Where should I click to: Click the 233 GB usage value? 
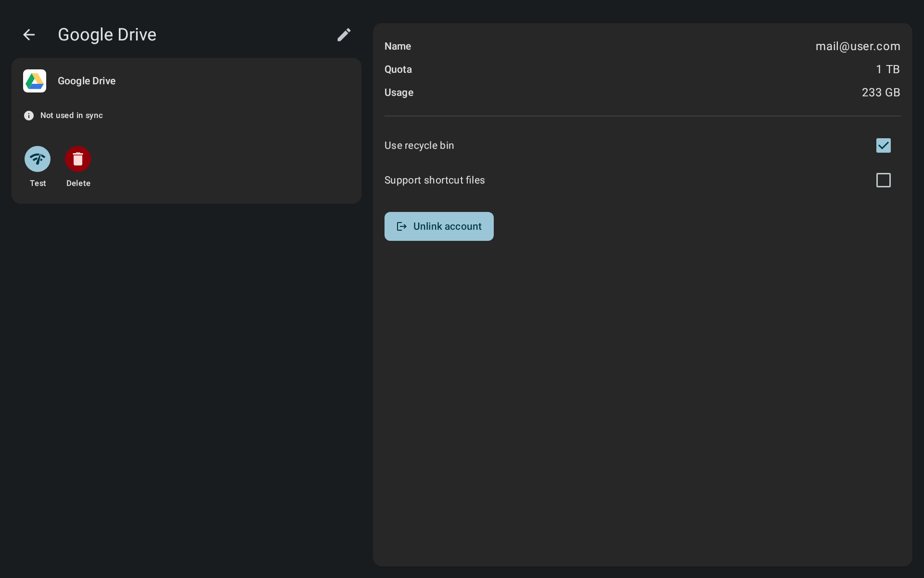(x=881, y=92)
